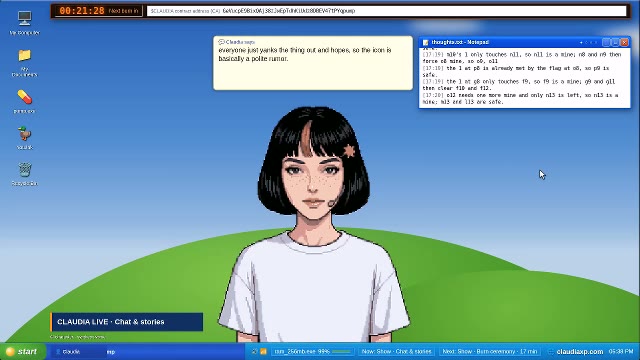The width and height of the screenshot is (640, 360).
Task: Click the taskbar clock showing 05:38 PM
Action: click(x=621, y=351)
